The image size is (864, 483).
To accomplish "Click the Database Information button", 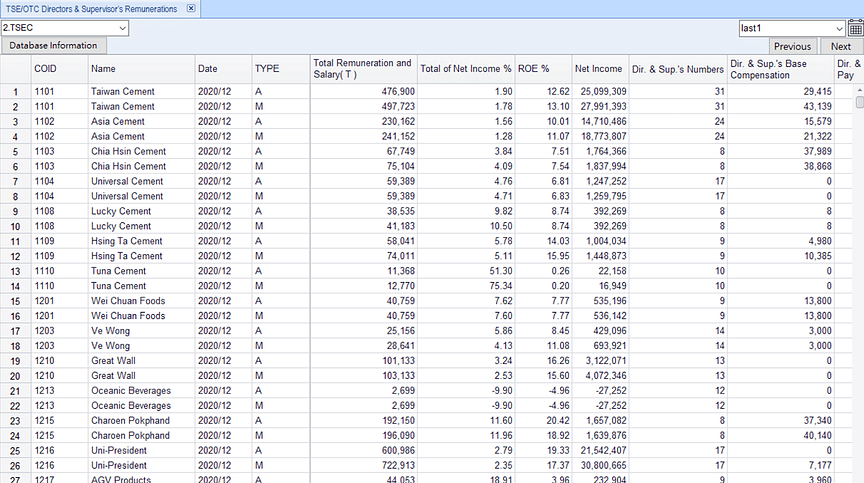I will (53, 46).
